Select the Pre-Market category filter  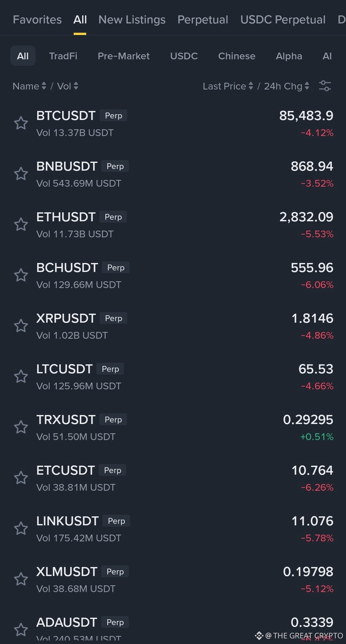click(x=123, y=56)
